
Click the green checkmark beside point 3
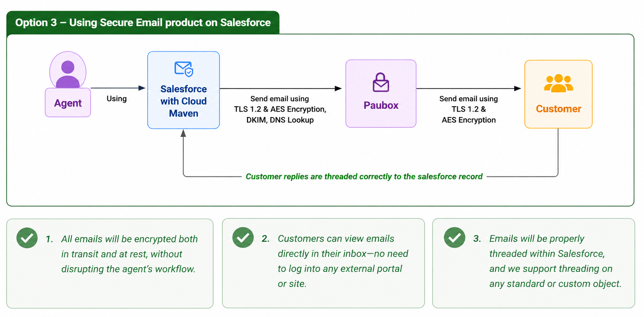pos(454,237)
